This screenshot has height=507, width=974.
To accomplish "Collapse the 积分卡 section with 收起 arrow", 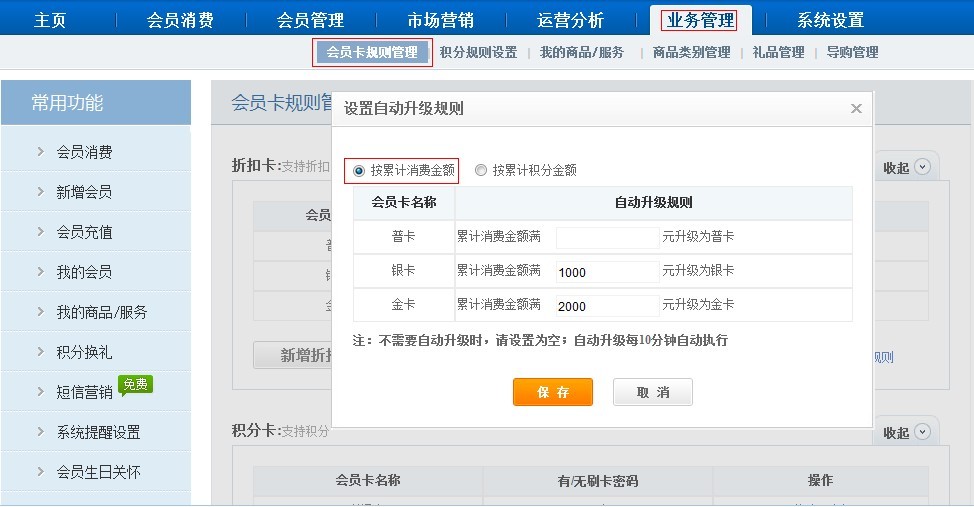I will 922,432.
